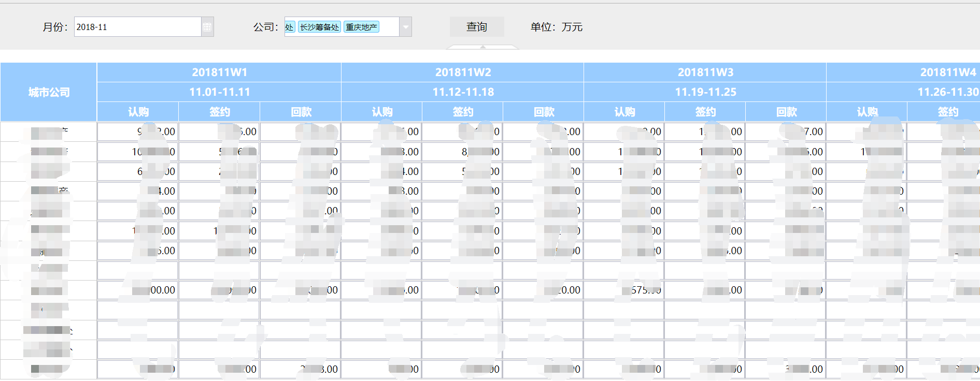980x381 pixels.
Task: Click the 11.12-11.18 date range header
Action: click(x=463, y=92)
